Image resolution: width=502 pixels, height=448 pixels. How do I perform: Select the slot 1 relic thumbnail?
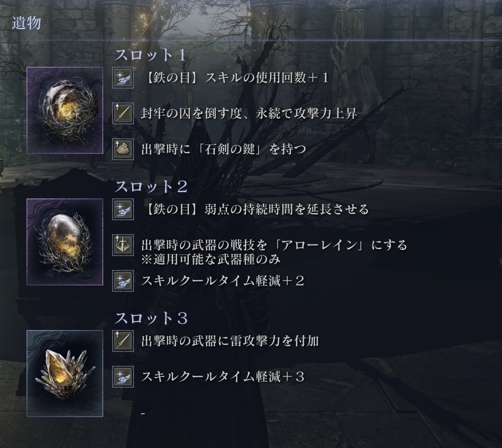65,110
